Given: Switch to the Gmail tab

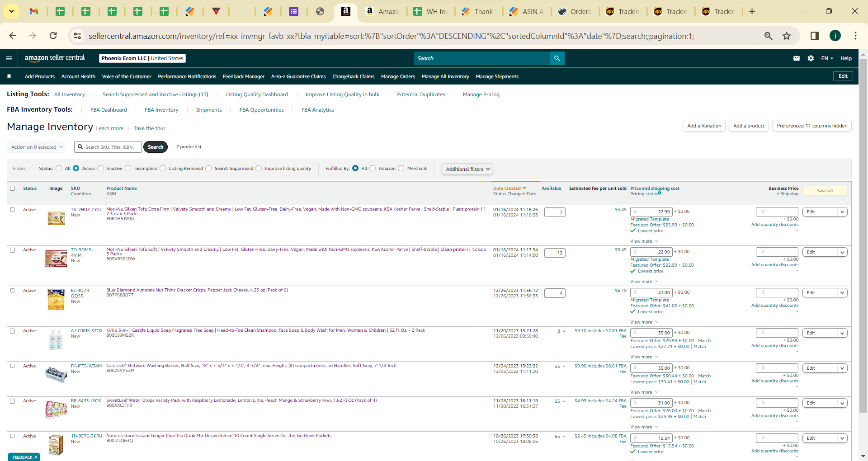Looking at the screenshot, I should pyautogui.click(x=34, y=11).
